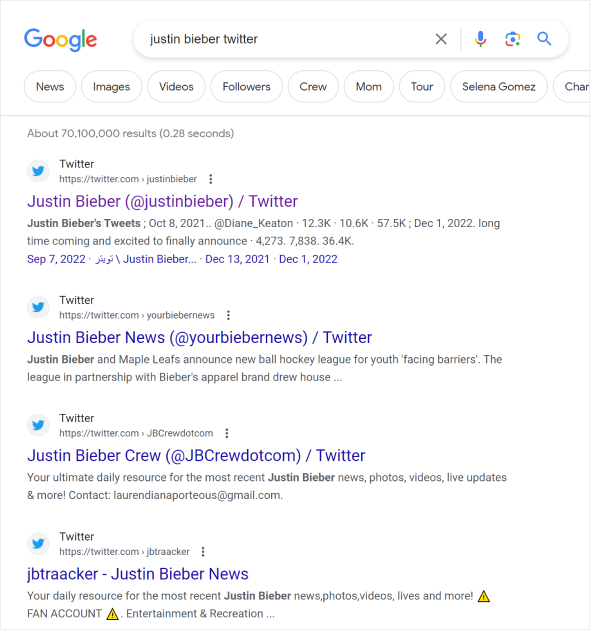This screenshot has height=630, width=590.
Task: Start voice search with microphone icon
Action: (x=480, y=39)
